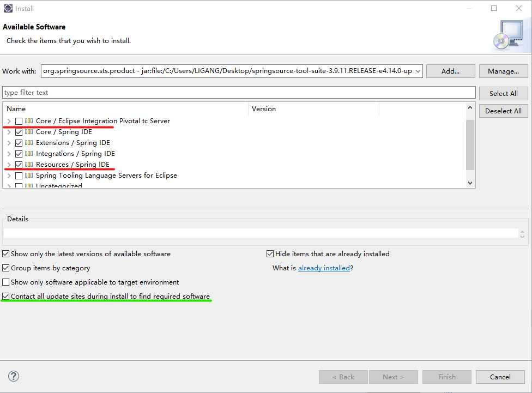Check Spring Tooling Language Servers for Eclipse
532x393 pixels.
[19, 176]
